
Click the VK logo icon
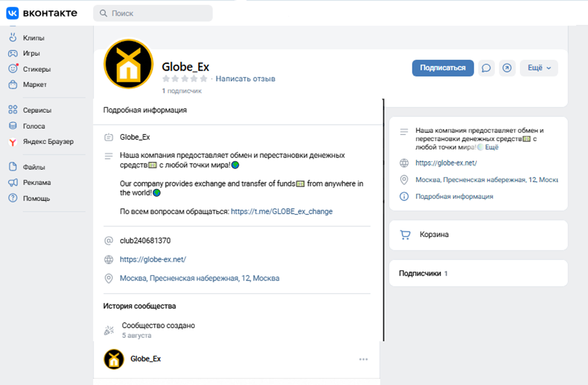coord(12,13)
